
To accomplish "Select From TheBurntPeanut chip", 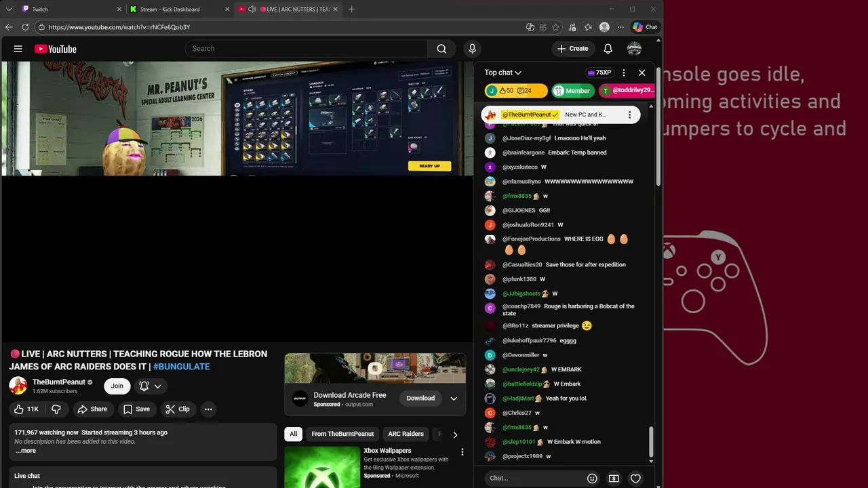I will click(x=342, y=434).
